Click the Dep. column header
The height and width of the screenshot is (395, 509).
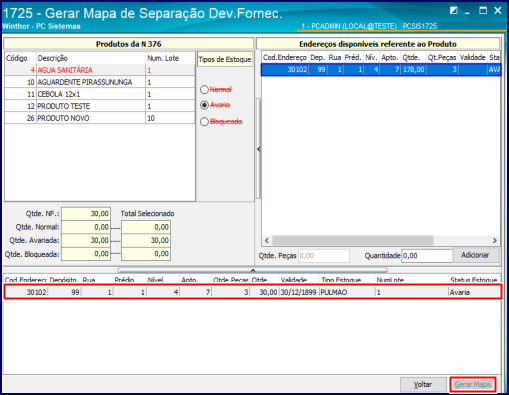tap(318, 57)
